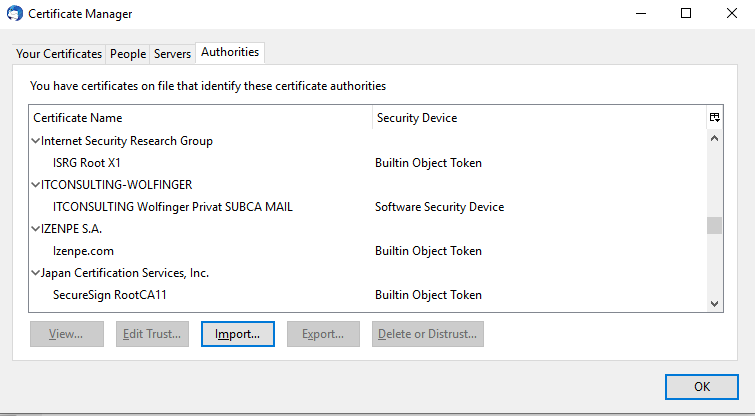Screen dimensions: 755x416
Task: Select the SecureSign RootCA11 certificate
Action: click(x=110, y=295)
